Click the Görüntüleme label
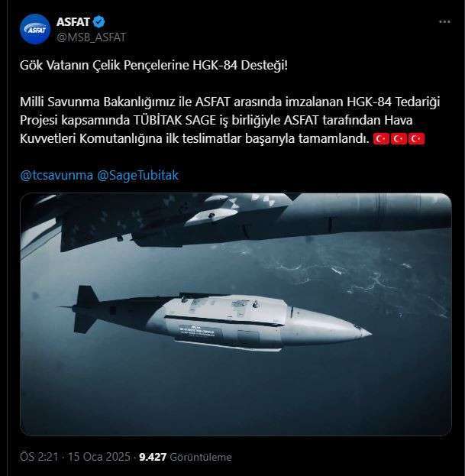This screenshot has height=476, width=465. tap(201, 457)
